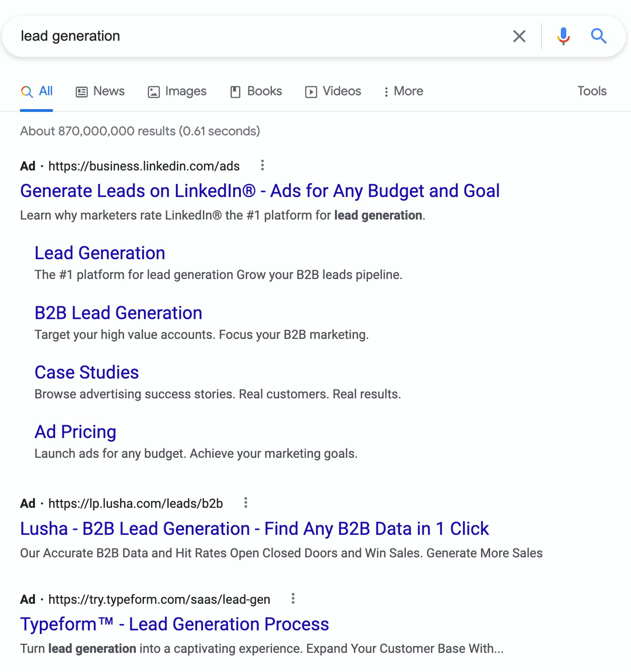631x672 pixels.
Task: Click the book icon beside Books
Action: (236, 91)
